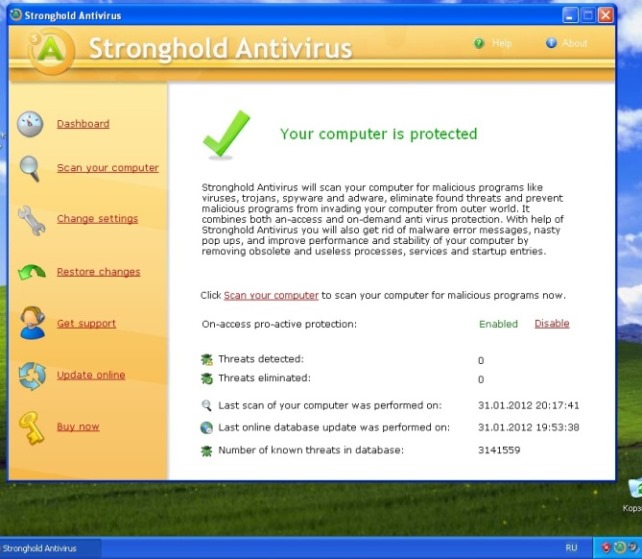Close the Stronghold Antivirus window
Image resolution: width=642 pixels, height=559 pixels.
(x=606, y=16)
